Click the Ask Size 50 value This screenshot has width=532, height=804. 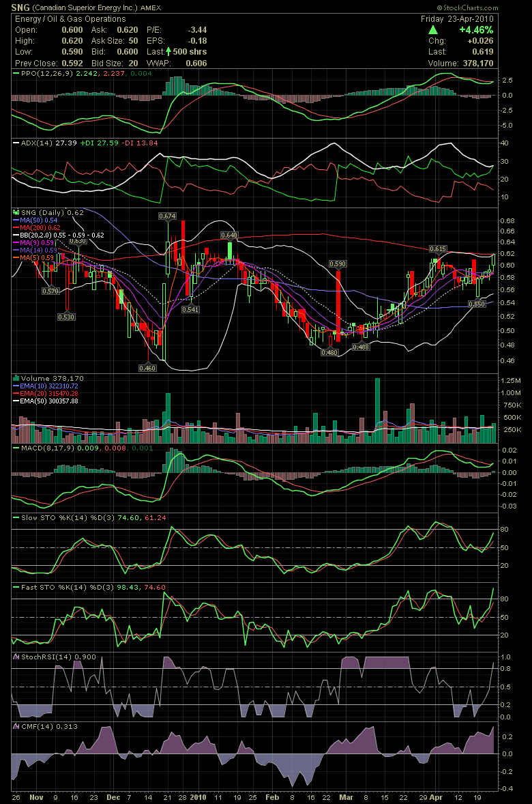pos(133,41)
